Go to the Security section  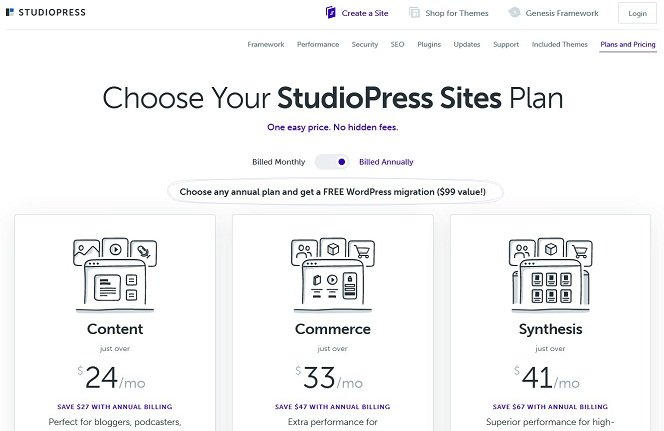[x=365, y=44]
